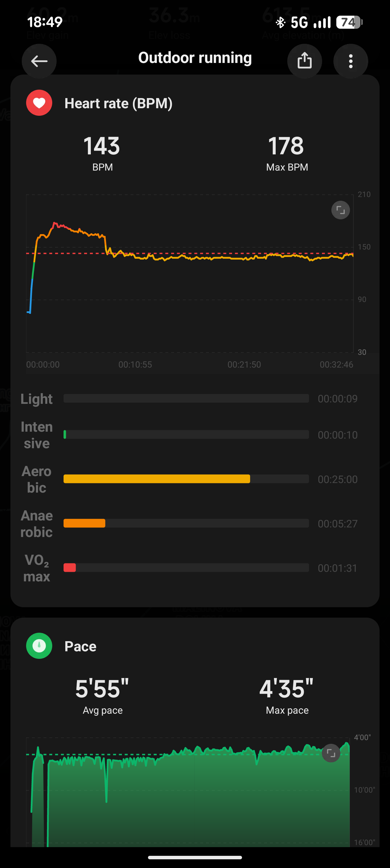Tap the Outdoor running title
Image resolution: width=390 pixels, height=868 pixels.
[x=195, y=58]
